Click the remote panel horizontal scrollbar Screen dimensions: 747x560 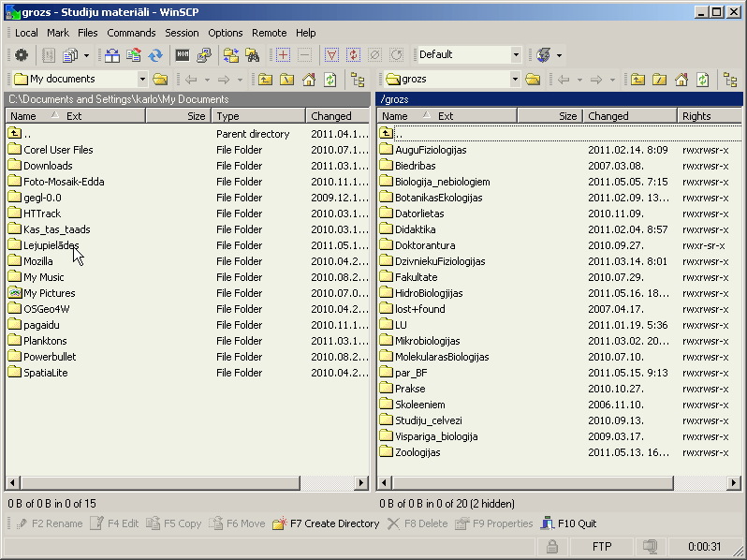point(533,483)
